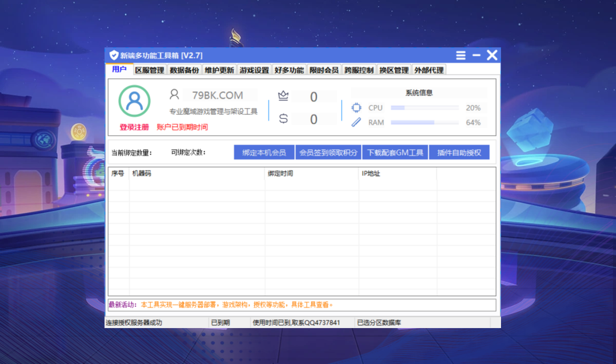Click the person icon beside 79BK.COM
Image resolution: width=616 pixels, height=364 pixels.
point(174,94)
